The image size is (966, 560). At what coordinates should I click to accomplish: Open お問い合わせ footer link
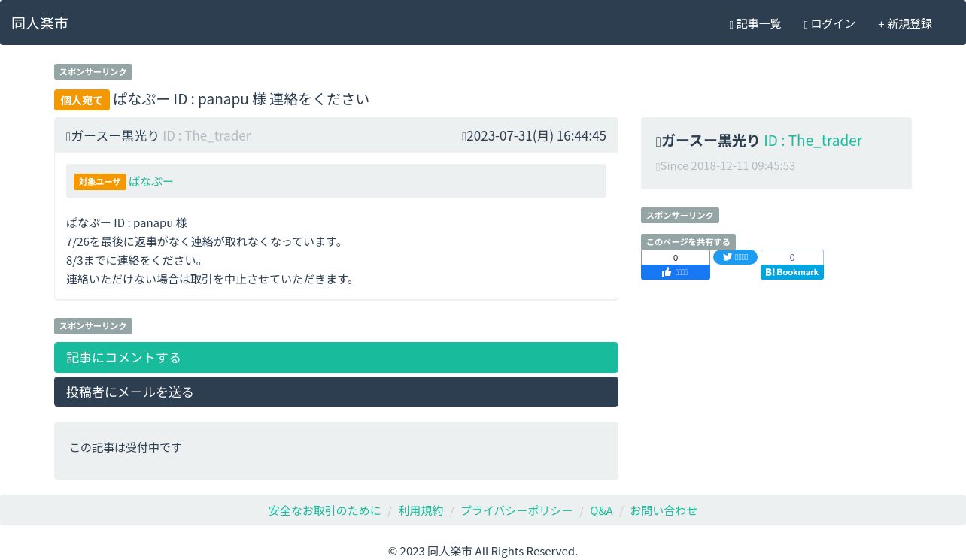664,510
